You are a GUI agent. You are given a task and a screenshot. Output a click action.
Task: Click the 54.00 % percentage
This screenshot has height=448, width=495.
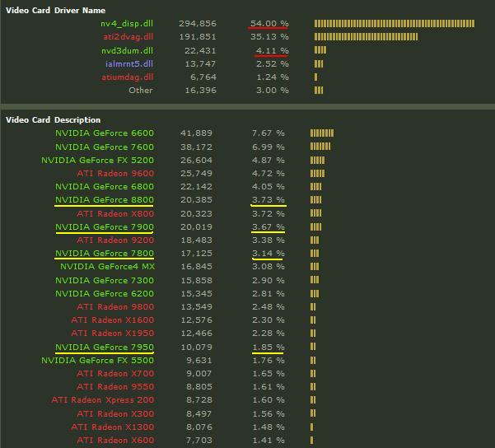[269, 24]
